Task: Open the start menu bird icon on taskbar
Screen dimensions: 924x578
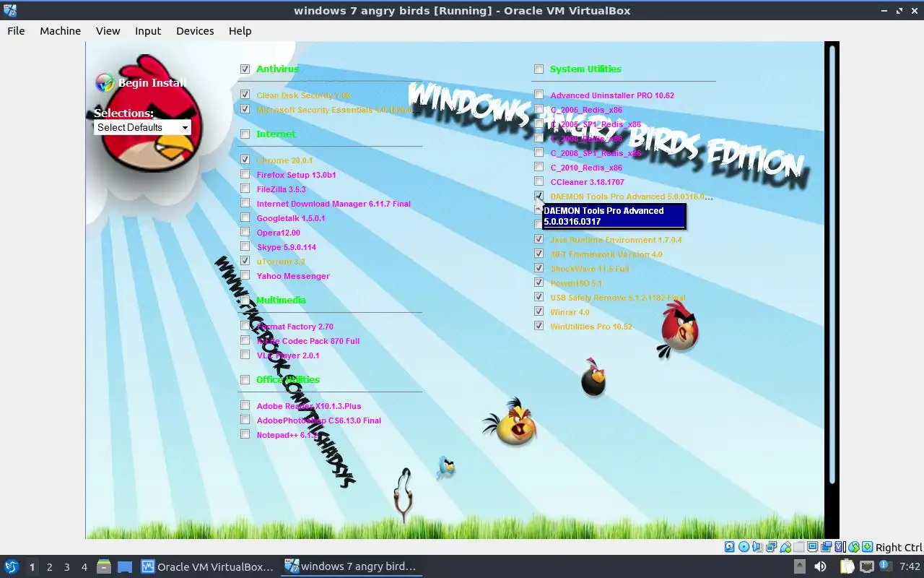Action: [x=12, y=566]
